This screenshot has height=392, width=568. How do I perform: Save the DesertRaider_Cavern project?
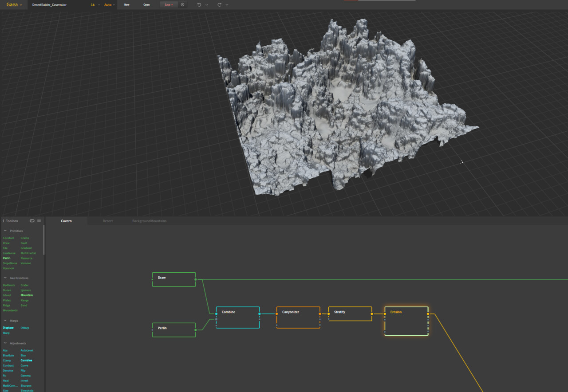pyautogui.click(x=168, y=4)
